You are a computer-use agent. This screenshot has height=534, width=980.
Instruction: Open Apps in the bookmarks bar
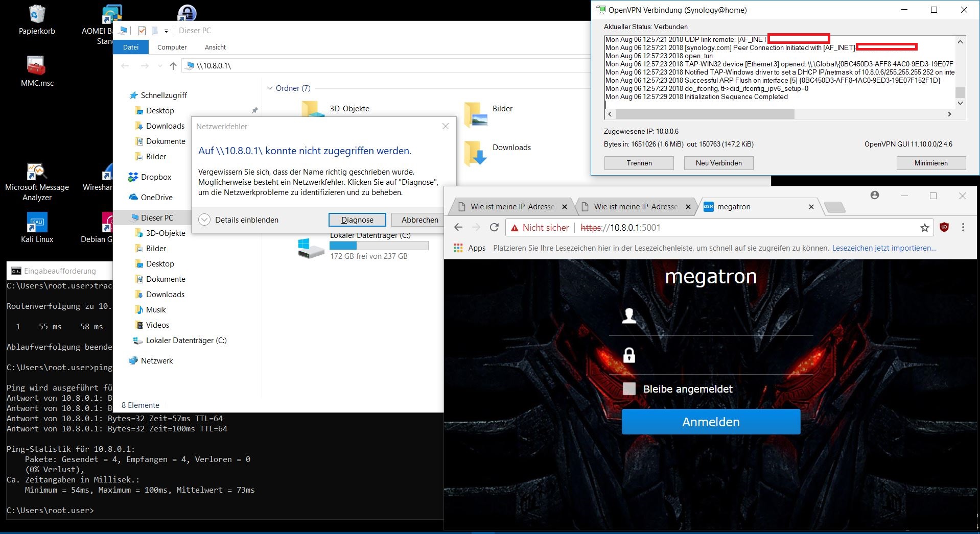pyautogui.click(x=470, y=248)
